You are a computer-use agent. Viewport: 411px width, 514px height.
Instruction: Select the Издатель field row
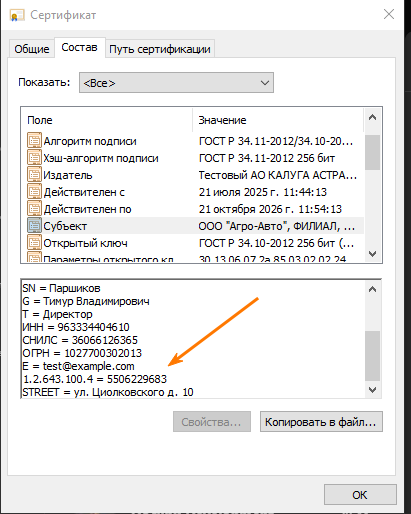tap(192, 175)
